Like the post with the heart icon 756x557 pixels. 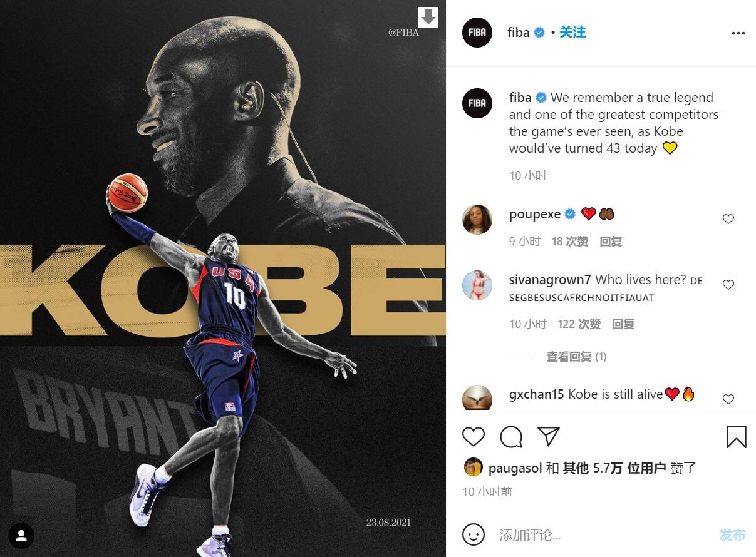pyautogui.click(x=474, y=436)
